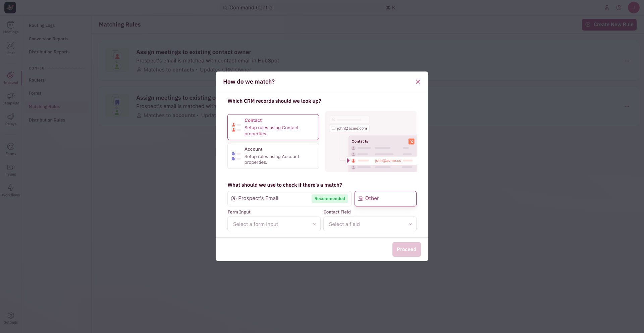The width and height of the screenshot is (644, 333).
Task: Click the Types sidebar icon
Action: point(11,170)
